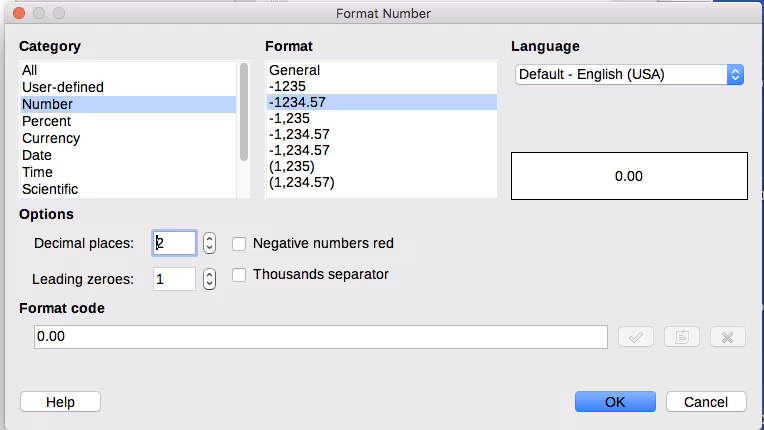Focus the Leading zeroes field
Screen dimensions: 764x430
(174, 279)
